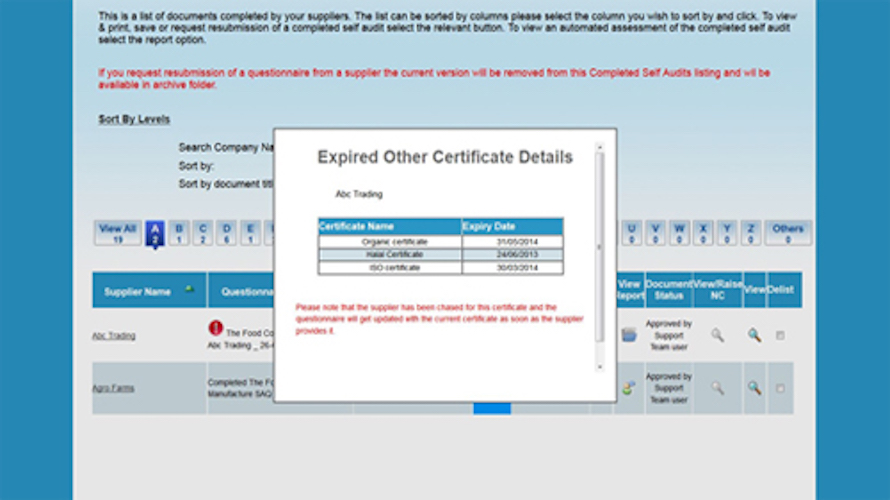Screen dimensions: 890x500
Task: Tick the Delist checkbox for Abc Trading
Action: tap(780, 335)
